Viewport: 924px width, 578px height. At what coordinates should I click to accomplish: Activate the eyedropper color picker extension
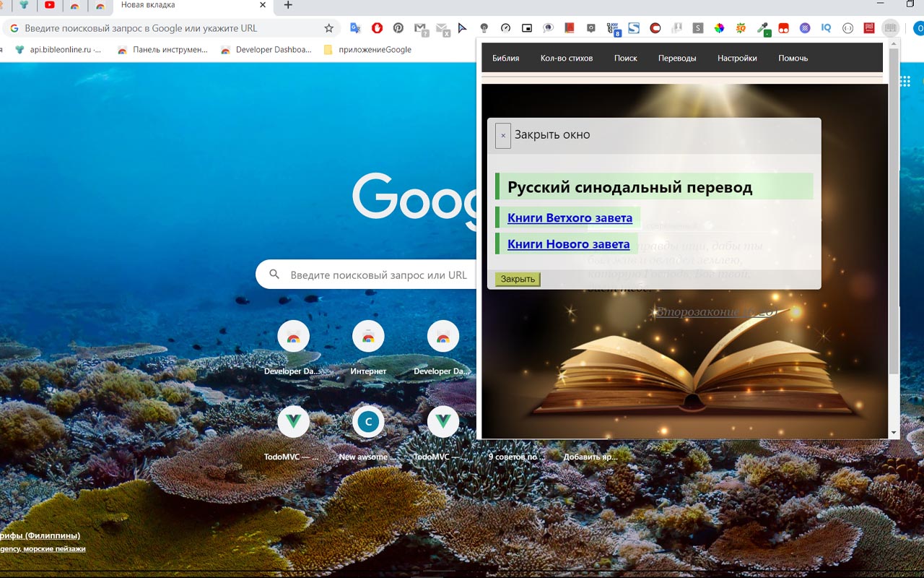[x=762, y=29]
